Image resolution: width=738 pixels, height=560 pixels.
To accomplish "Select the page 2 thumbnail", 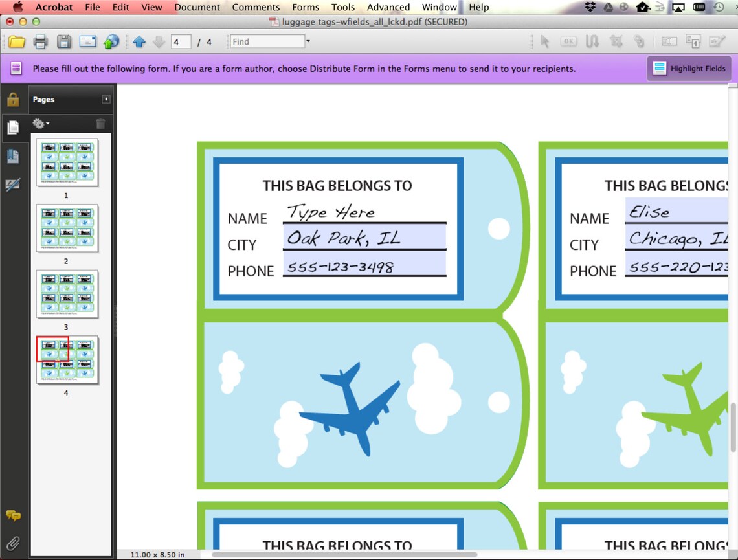I will tap(67, 229).
